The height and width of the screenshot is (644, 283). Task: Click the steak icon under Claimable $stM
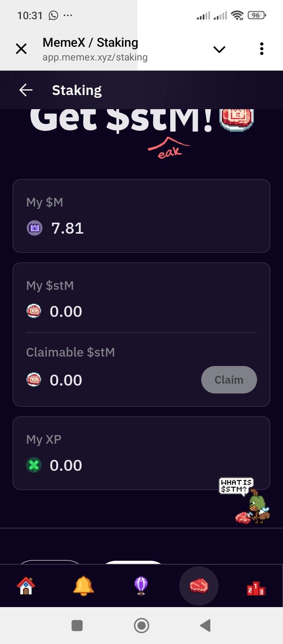(x=34, y=380)
